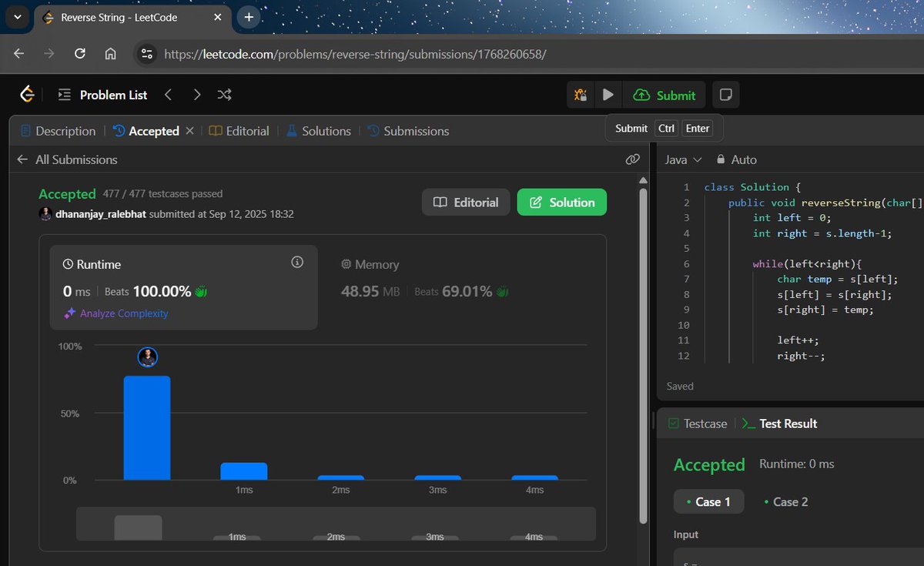This screenshot has height=566, width=924.
Task: Click the 2ms runtime distribution bar
Action: coord(341,477)
